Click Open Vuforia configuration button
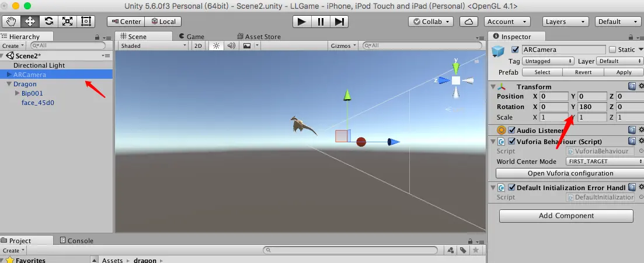This screenshot has width=644, height=263. [x=570, y=173]
